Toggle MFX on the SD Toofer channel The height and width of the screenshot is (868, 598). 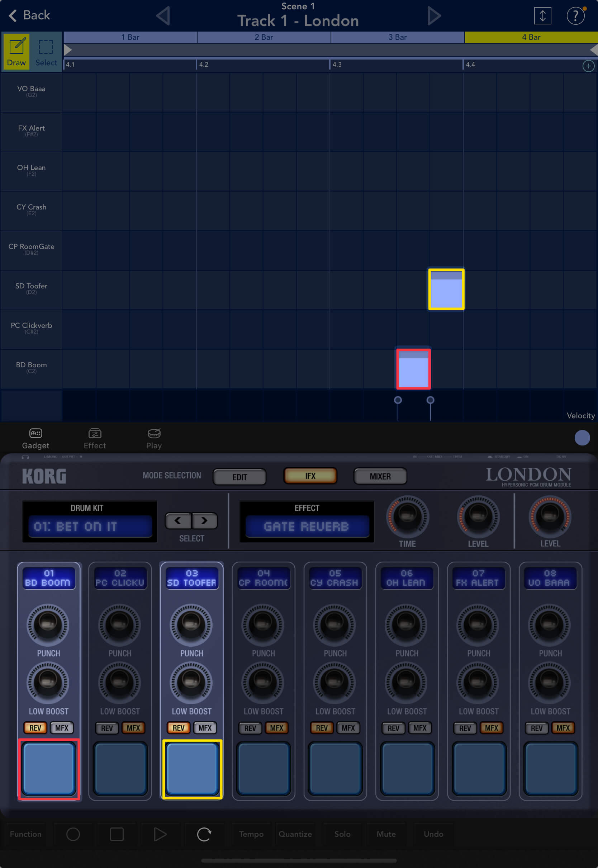[205, 728]
